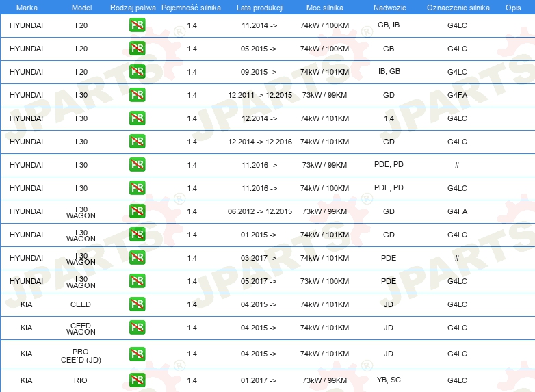
Task: Click fuel icon in I 30 WAGON 06.2012 row
Action: (x=137, y=211)
